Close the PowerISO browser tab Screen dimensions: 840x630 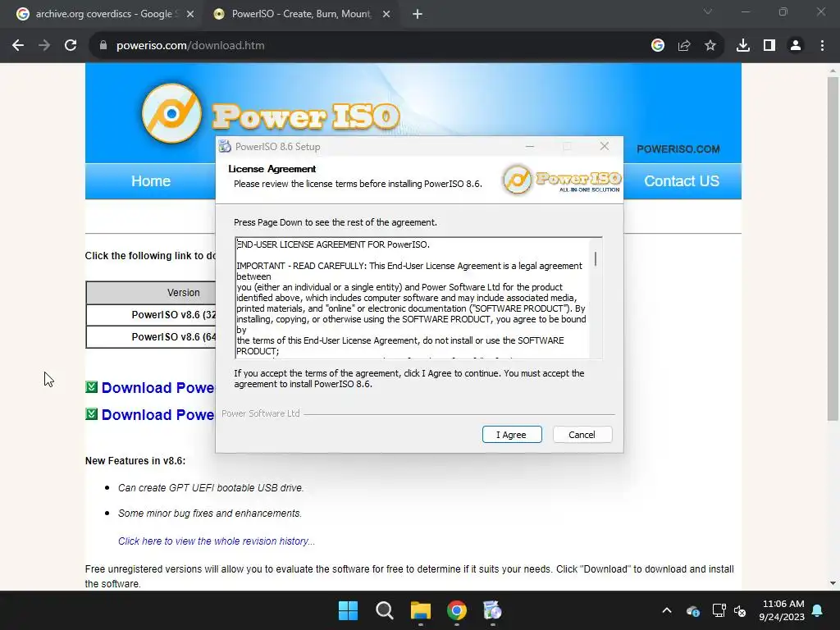pos(386,15)
